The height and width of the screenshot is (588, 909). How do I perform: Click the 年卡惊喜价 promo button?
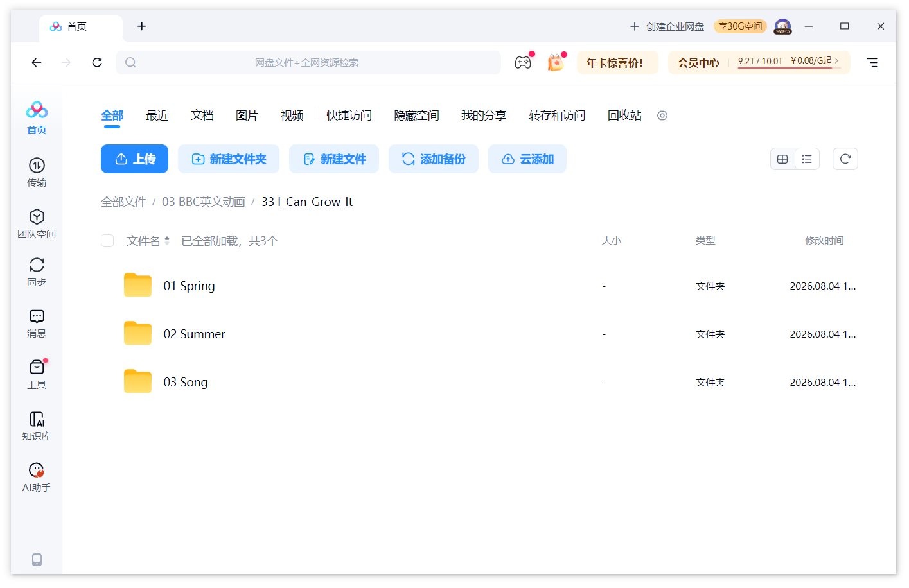point(617,62)
